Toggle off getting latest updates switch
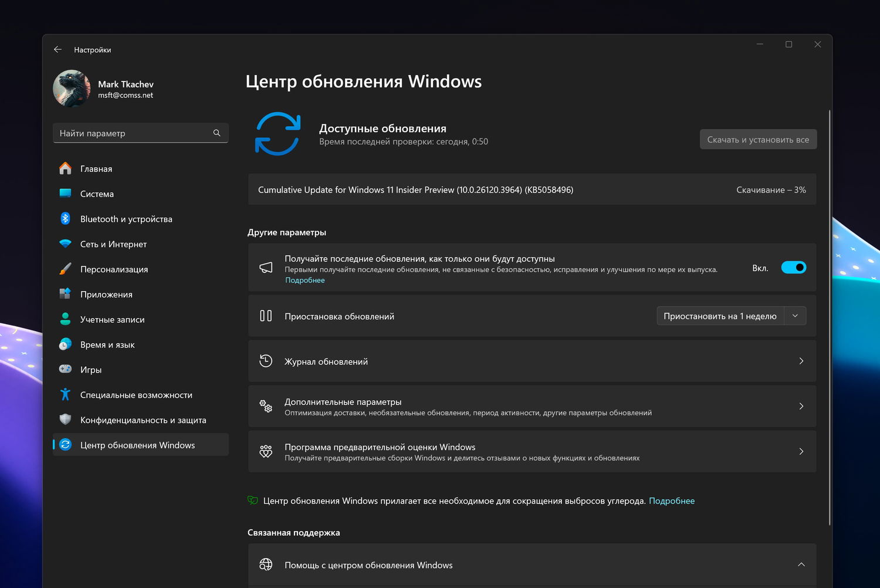Screen dimensions: 880x588 (793, 268)
